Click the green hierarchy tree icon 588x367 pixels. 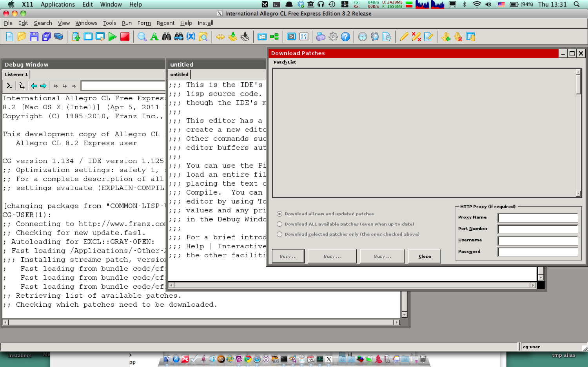click(x=274, y=37)
